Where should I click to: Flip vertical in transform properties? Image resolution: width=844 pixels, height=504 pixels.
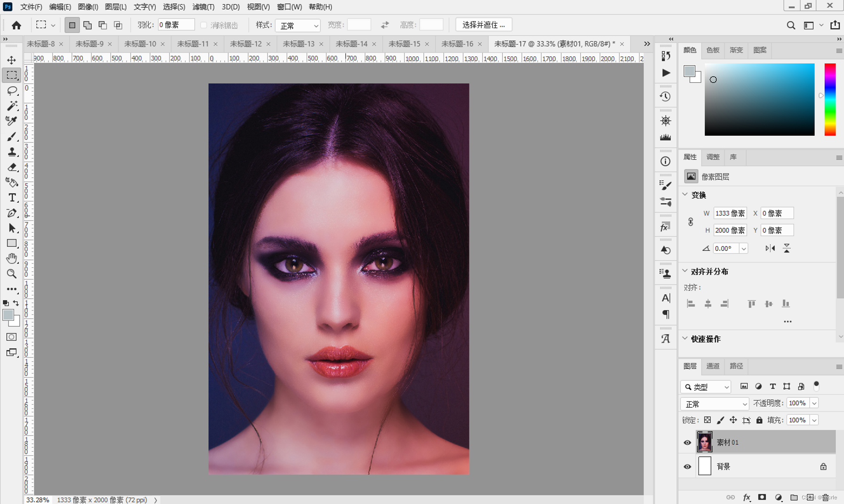pyautogui.click(x=787, y=248)
